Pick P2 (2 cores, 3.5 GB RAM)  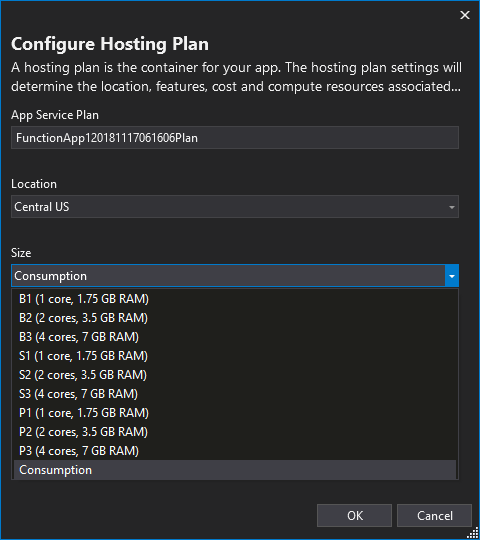(x=235, y=432)
